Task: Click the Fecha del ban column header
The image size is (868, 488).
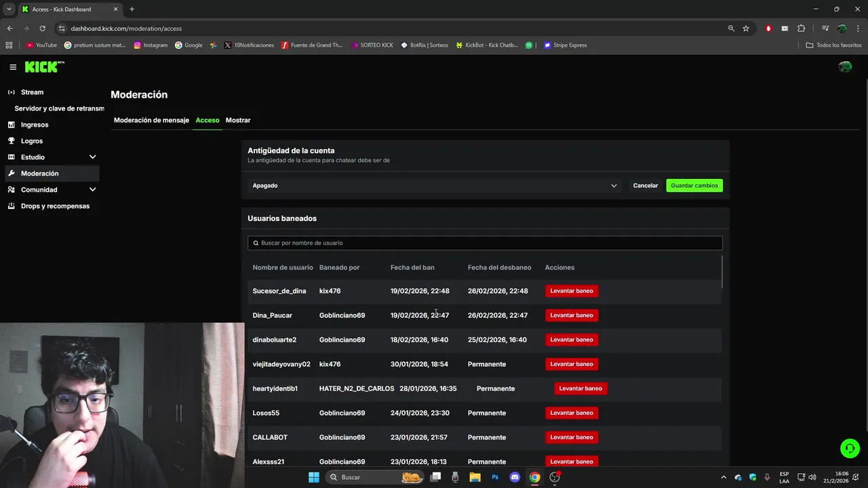Action: (412, 268)
